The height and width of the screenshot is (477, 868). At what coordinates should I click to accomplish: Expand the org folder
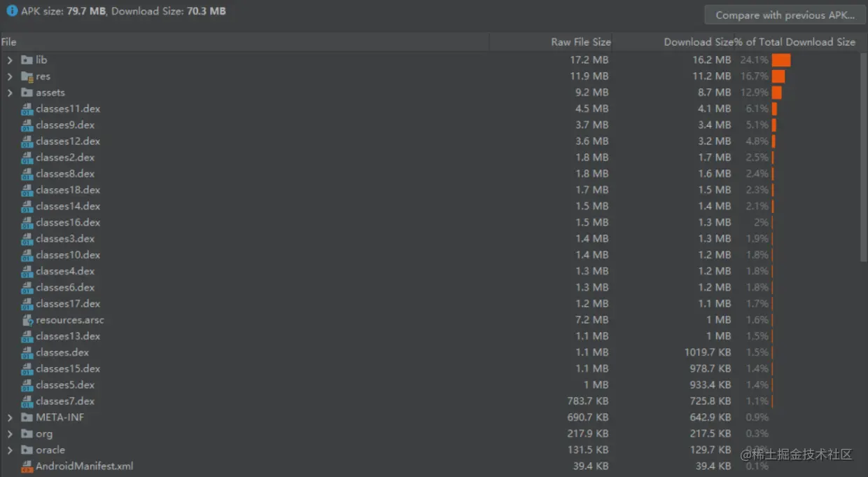[10, 434]
